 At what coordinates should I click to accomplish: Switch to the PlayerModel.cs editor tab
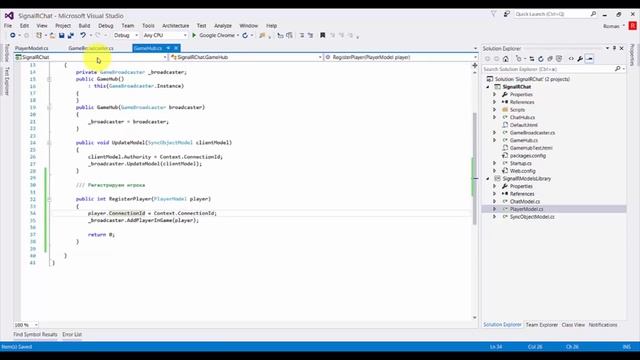[x=31, y=48]
